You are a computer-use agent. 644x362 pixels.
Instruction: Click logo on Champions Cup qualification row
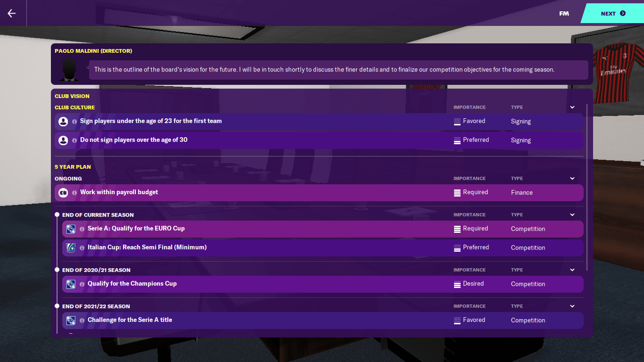coord(71,284)
